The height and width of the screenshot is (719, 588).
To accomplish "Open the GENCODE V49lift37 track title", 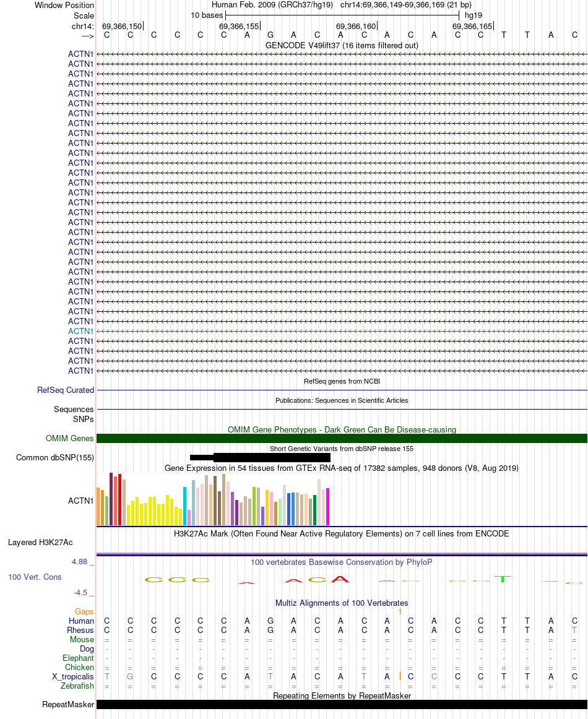I will (x=342, y=45).
